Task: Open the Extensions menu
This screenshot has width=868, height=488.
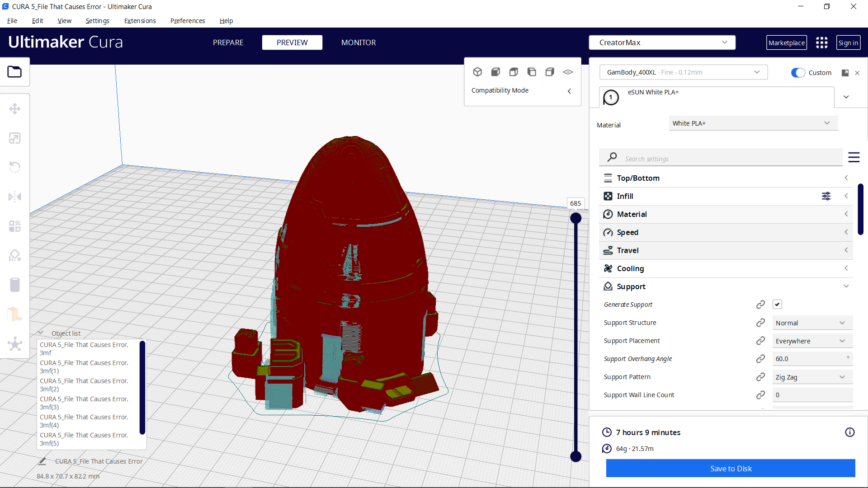Action: click(140, 21)
